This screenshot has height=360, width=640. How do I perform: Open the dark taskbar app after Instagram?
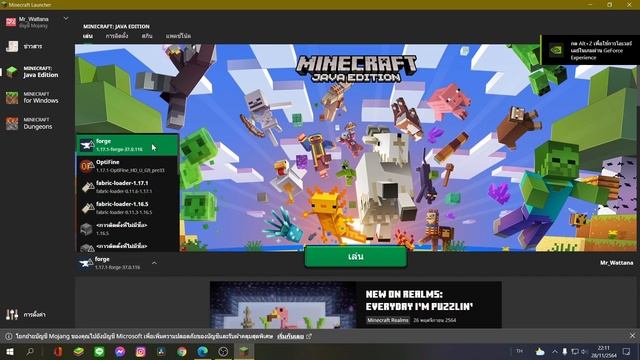tap(161, 351)
